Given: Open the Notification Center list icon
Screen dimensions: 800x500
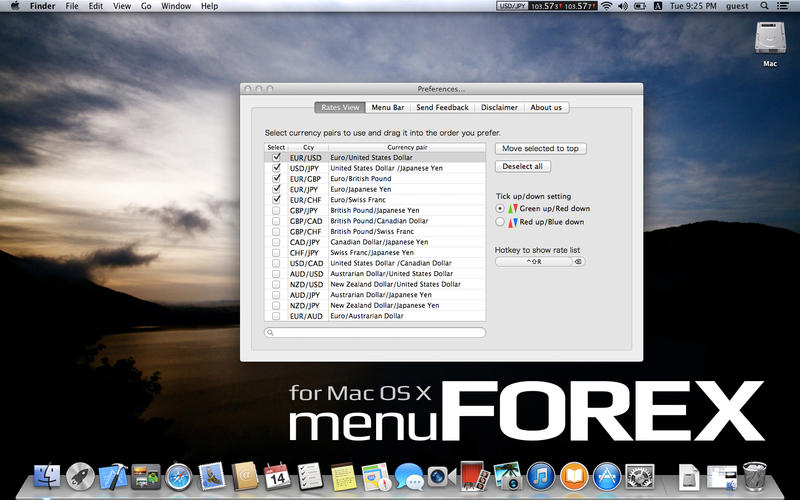Looking at the screenshot, I should (782, 6).
